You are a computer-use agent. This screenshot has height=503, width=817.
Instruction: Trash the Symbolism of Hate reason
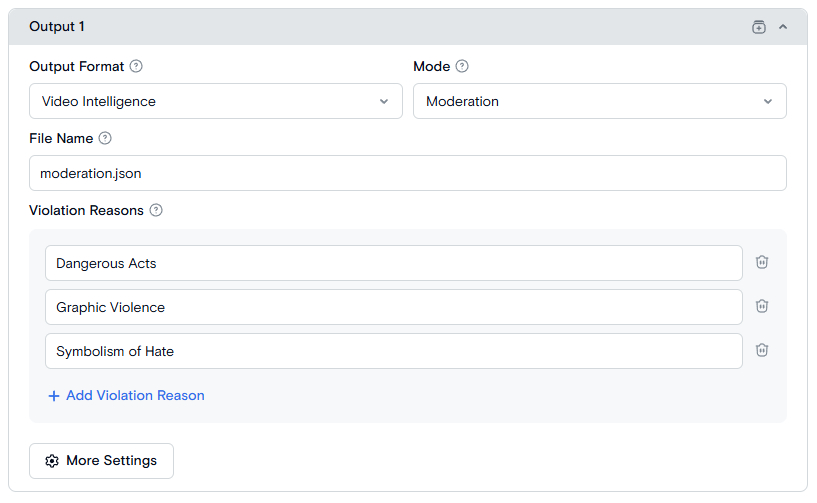762,350
